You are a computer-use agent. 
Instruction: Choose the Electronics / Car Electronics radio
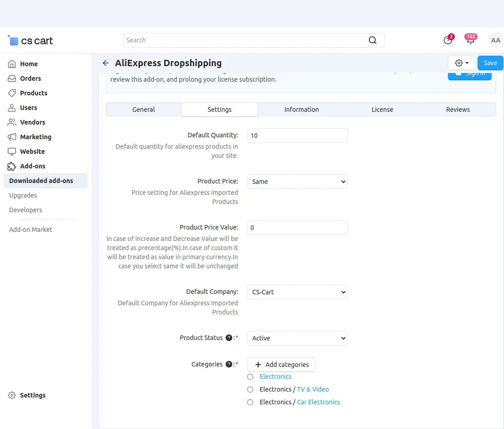point(250,403)
